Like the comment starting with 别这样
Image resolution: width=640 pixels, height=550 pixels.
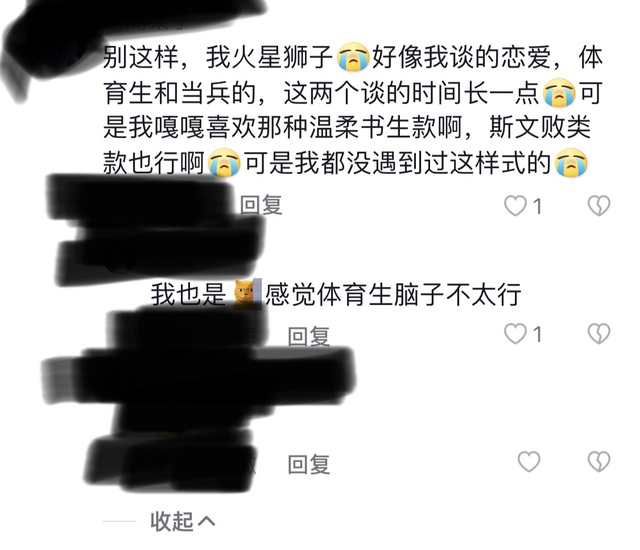pos(515,205)
